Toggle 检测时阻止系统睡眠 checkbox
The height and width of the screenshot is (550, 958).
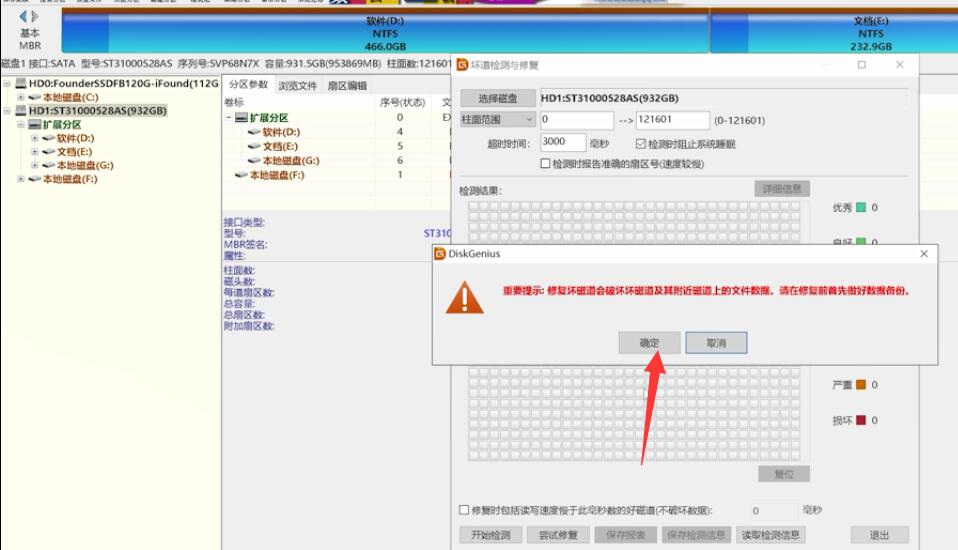coord(640,144)
